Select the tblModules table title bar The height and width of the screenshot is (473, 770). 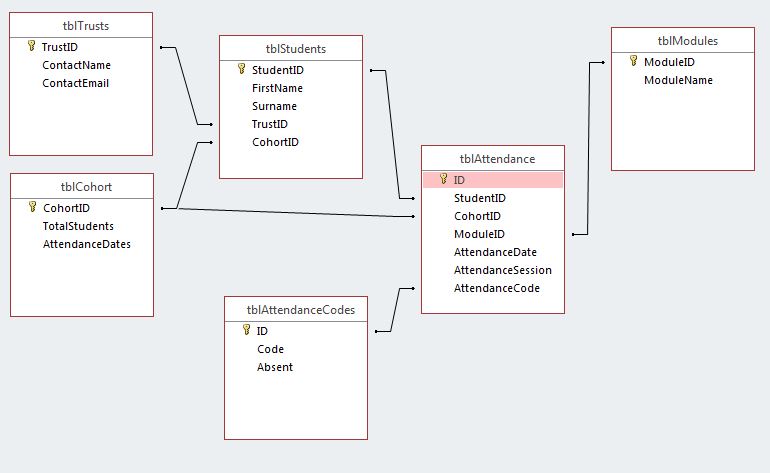pos(683,41)
